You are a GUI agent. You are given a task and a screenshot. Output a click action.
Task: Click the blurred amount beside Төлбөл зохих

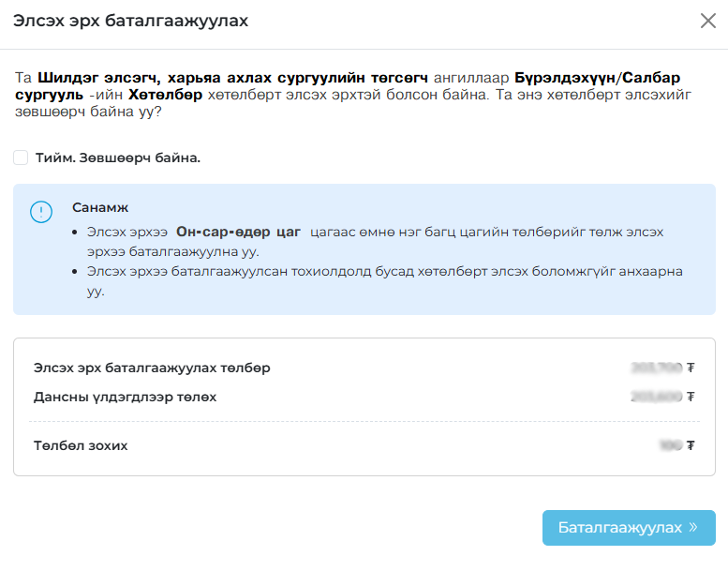coord(671,445)
